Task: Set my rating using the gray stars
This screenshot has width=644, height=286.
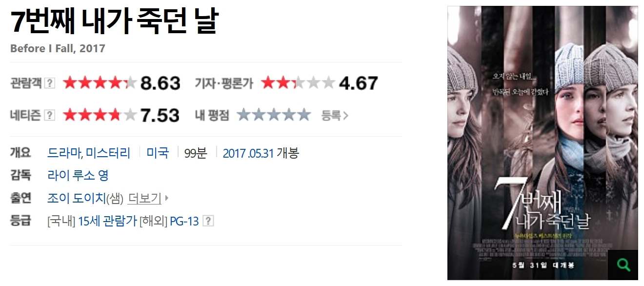Action: coord(274,115)
